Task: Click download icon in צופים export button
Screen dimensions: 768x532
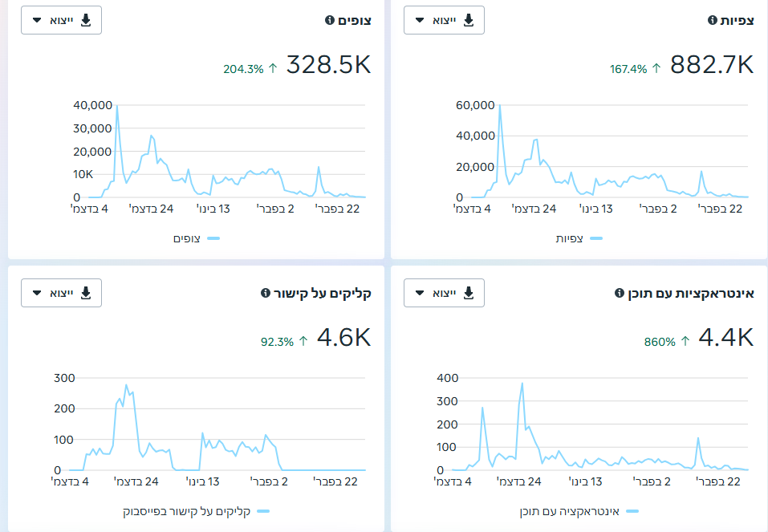Action: (86, 20)
